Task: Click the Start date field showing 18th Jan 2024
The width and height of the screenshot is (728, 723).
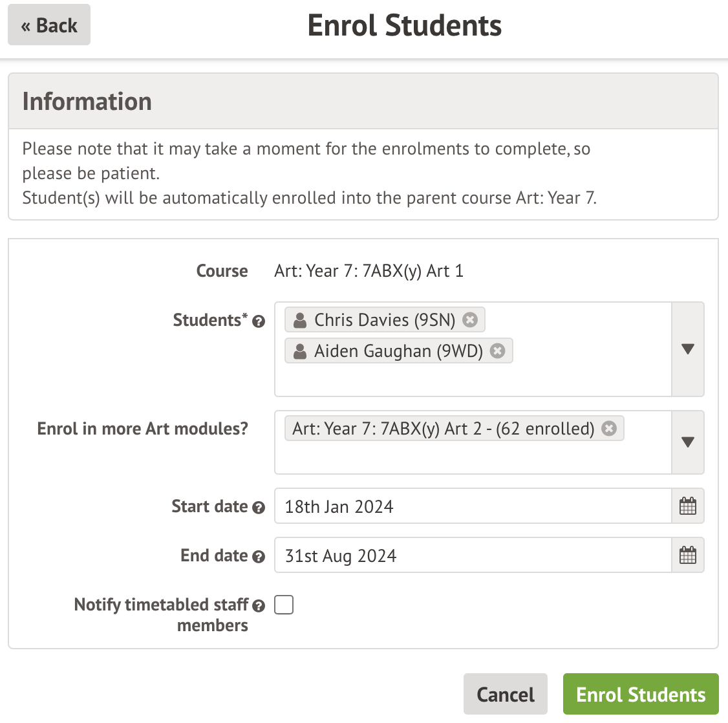Action: [472, 506]
